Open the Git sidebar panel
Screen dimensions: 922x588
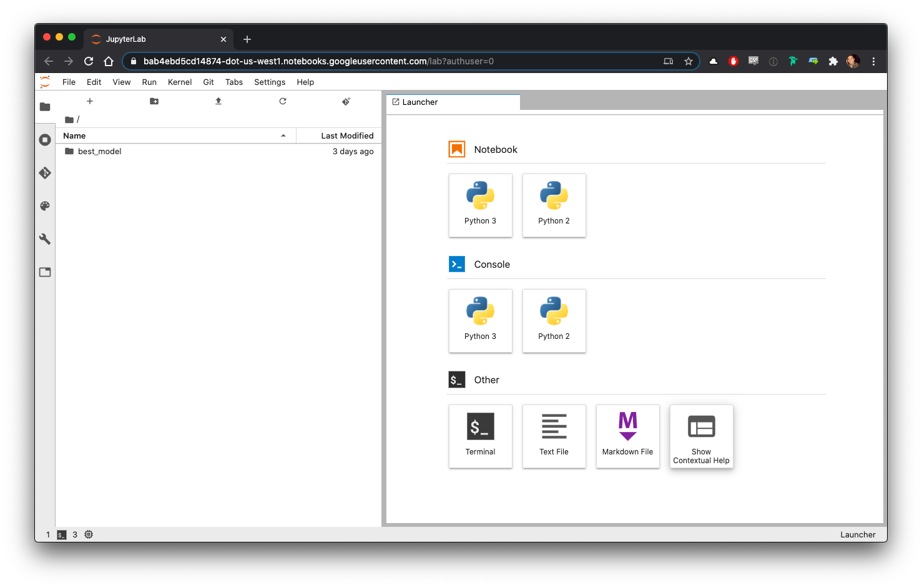(x=45, y=173)
